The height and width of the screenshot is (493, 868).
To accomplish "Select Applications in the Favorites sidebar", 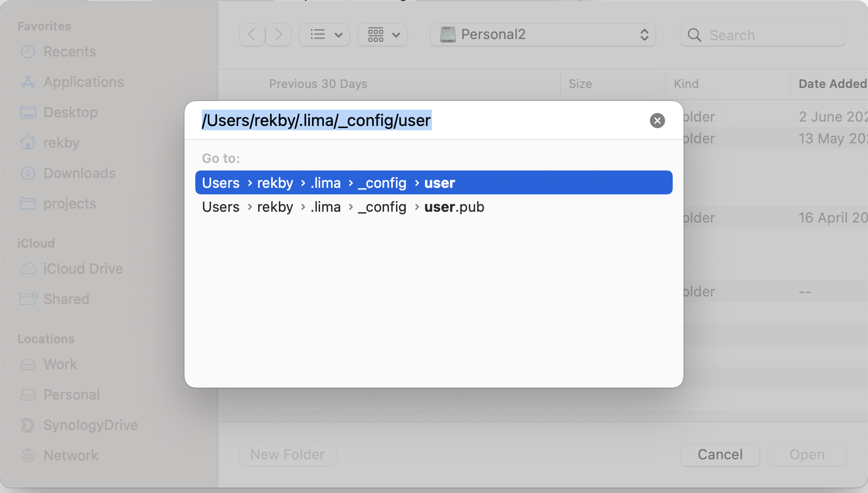I will pos(83,82).
